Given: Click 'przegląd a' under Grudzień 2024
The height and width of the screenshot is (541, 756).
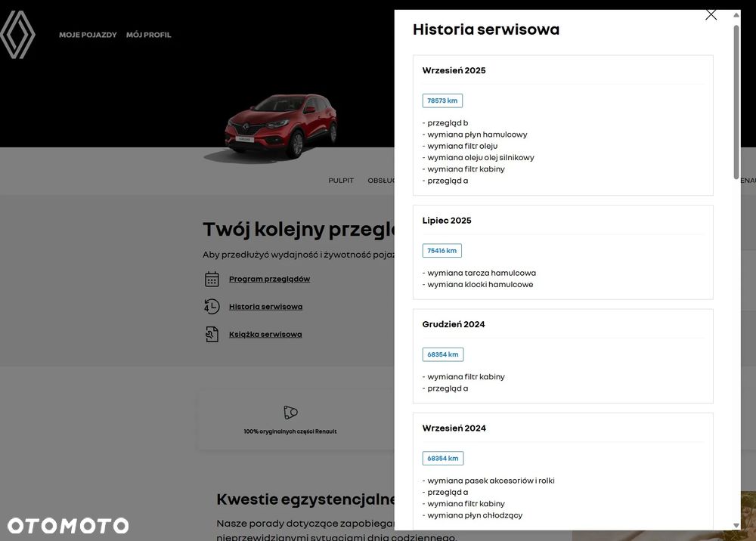Looking at the screenshot, I should pyautogui.click(x=445, y=388).
